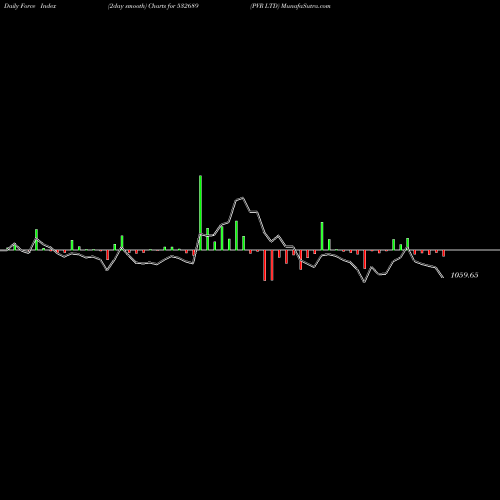Click the '(2day smooth) Charts for 532689' text

coord(153,6)
